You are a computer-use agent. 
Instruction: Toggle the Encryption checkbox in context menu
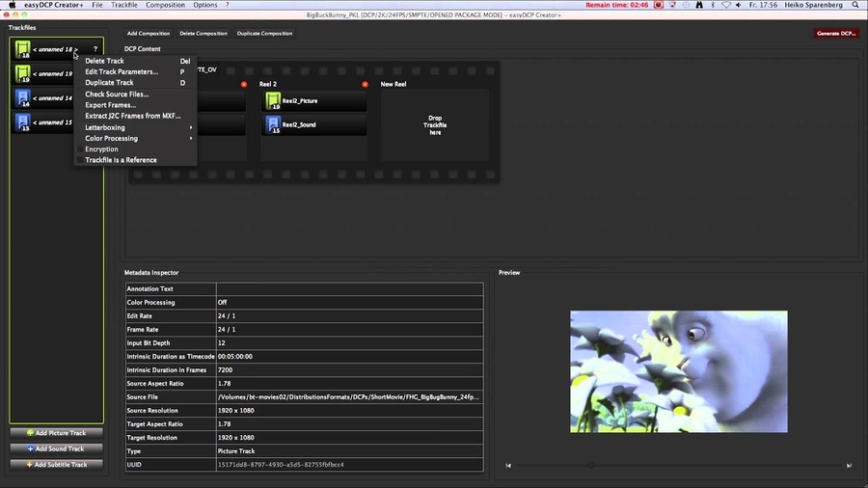[x=80, y=149]
